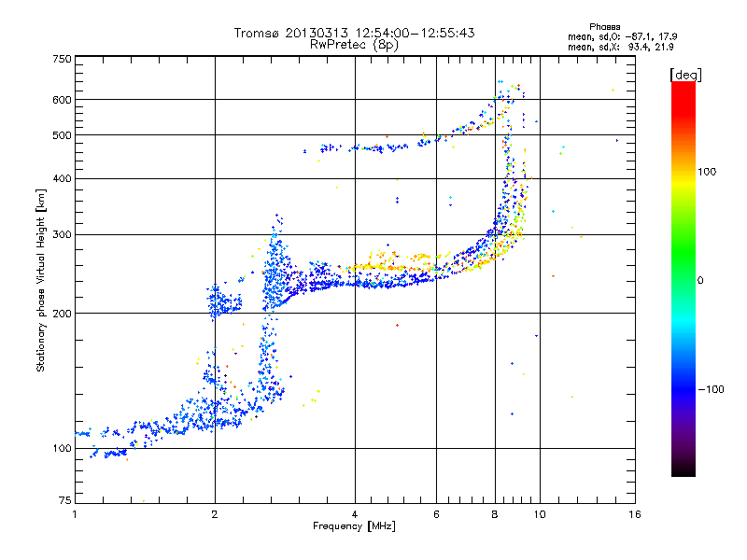Click the x-axis "2" tick label

point(215,514)
